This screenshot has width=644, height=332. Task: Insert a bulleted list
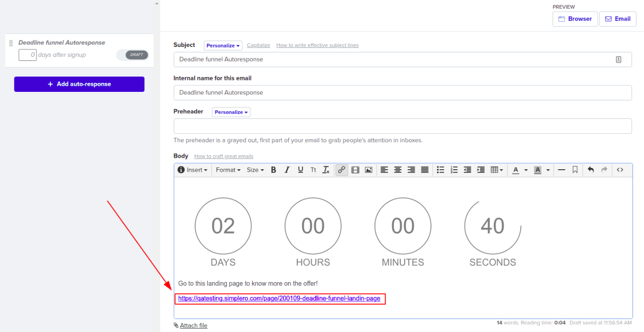tap(441, 170)
